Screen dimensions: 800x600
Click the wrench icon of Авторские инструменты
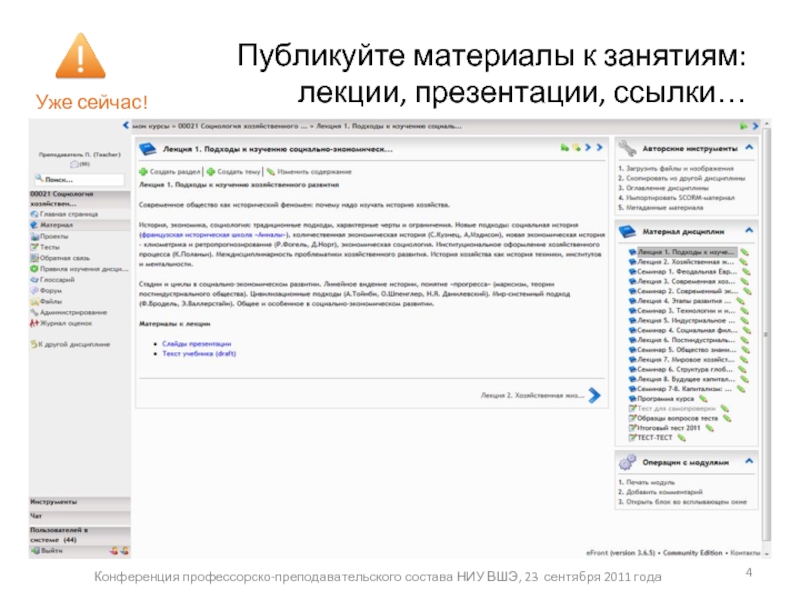[628, 148]
